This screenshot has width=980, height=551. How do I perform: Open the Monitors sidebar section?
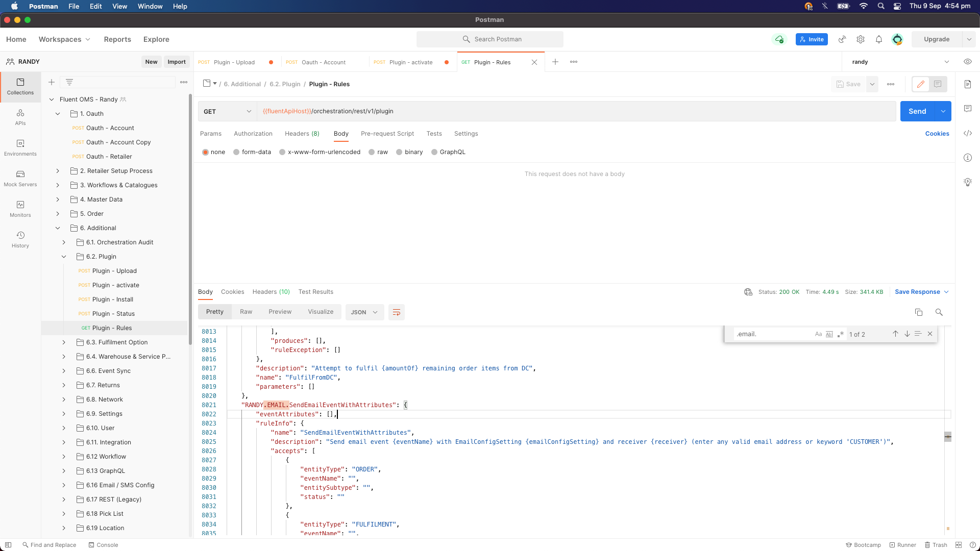tap(20, 209)
